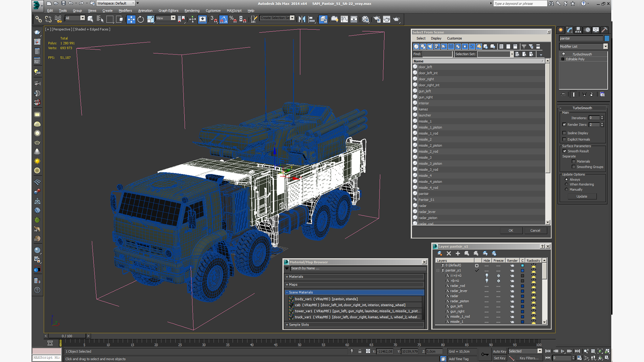Select the Move tool in toolbar
The image size is (644, 362).
click(131, 19)
